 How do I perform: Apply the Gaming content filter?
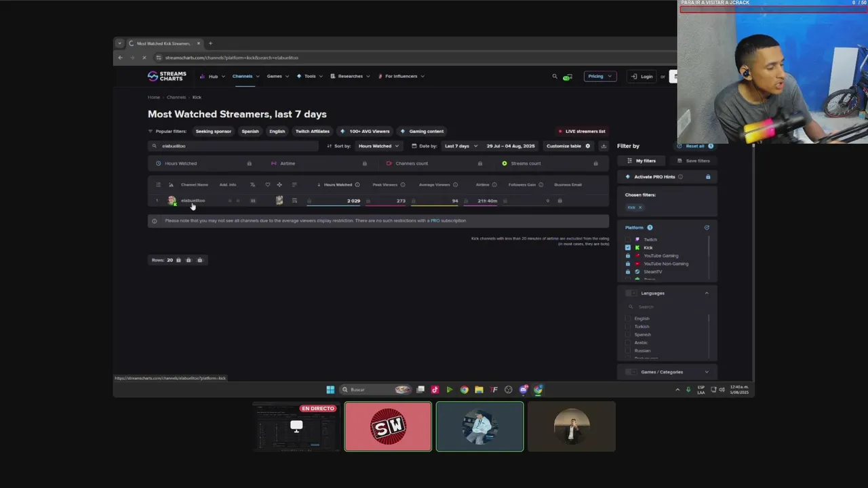tap(422, 131)
